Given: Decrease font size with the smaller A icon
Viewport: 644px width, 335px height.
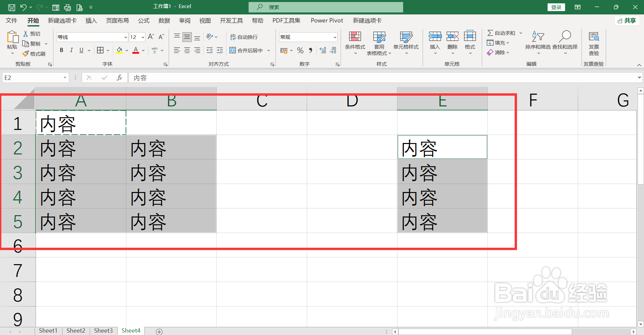Looking at the screenshot, I should pyautogui.click(x=161, y=37).
